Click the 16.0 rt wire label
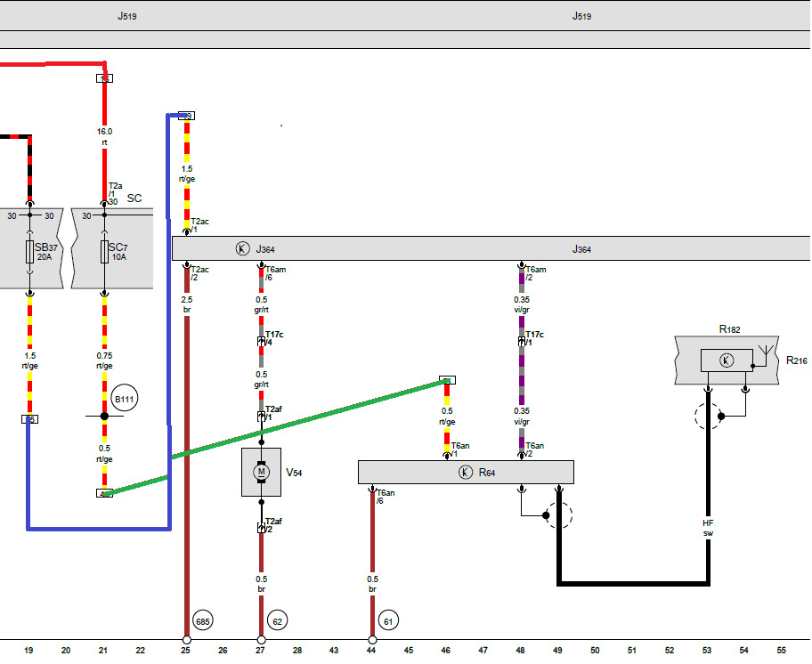This screenshot has height=664, width=812. pyautogui.click(x=104, y=137)
